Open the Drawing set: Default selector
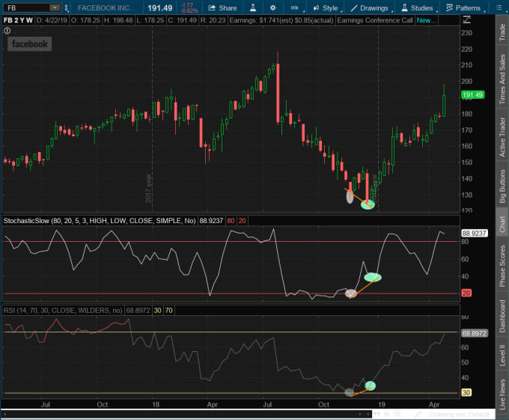 pos(459,415)
